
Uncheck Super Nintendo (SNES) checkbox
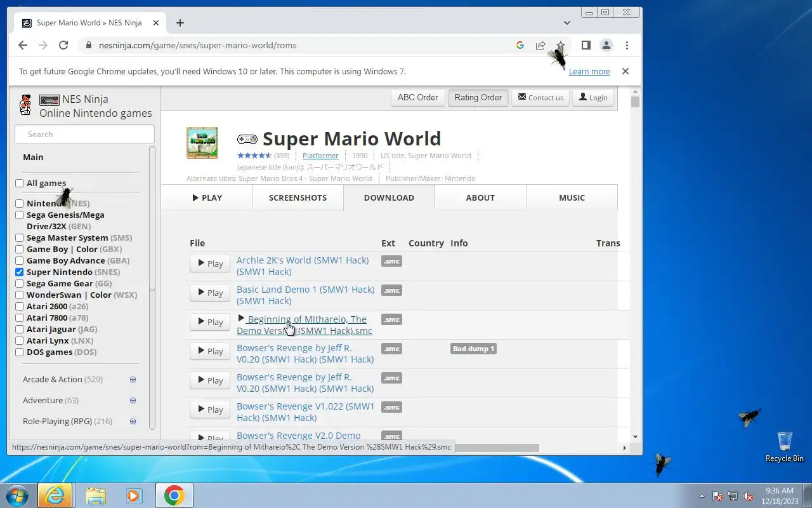20,272
